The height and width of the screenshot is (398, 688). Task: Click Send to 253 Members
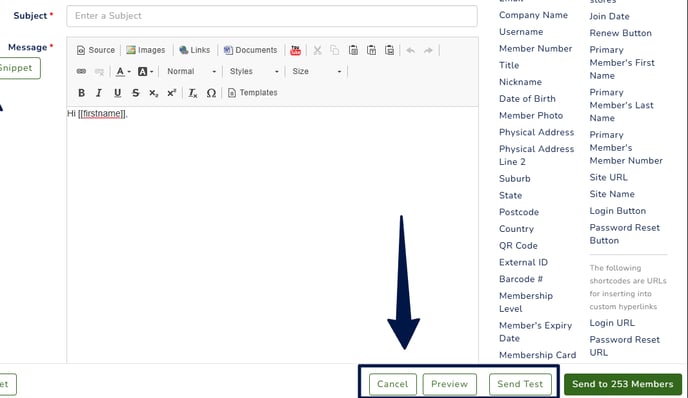click(x=623, y=384)
